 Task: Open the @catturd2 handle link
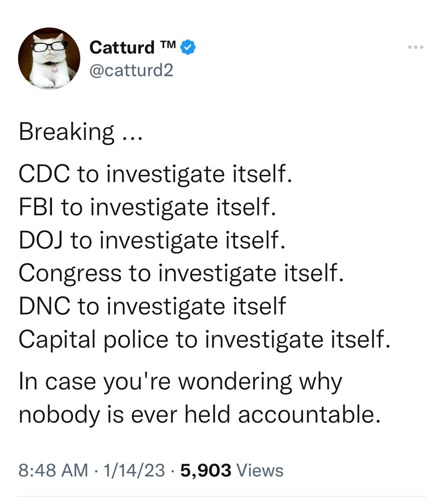[131, 70]
